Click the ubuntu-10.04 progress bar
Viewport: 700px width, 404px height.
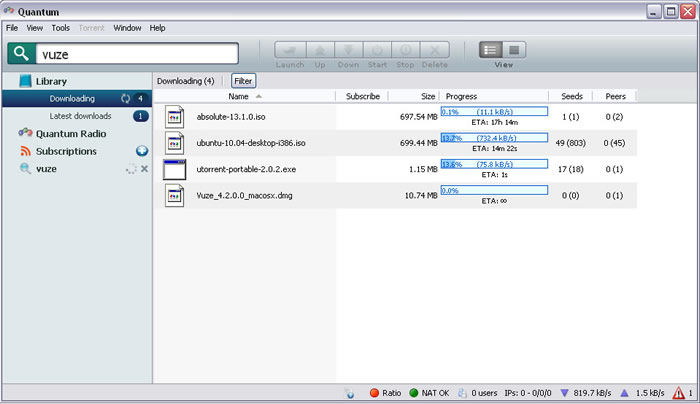tap(494, 138)
